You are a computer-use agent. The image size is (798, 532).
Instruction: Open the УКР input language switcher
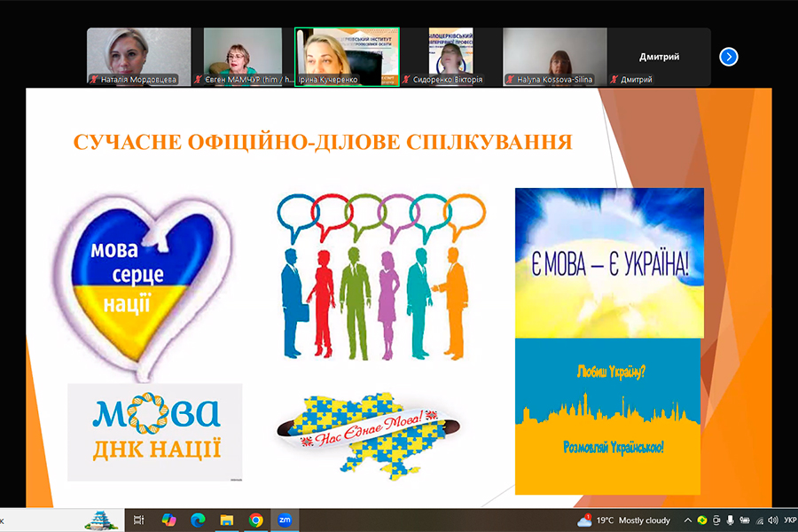tap(788, 520)
